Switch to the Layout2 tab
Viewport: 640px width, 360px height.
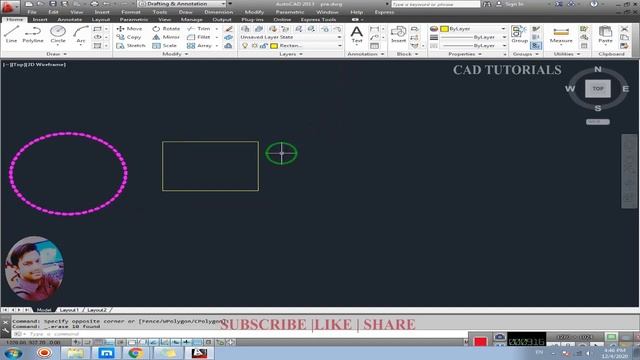[97, 310]
